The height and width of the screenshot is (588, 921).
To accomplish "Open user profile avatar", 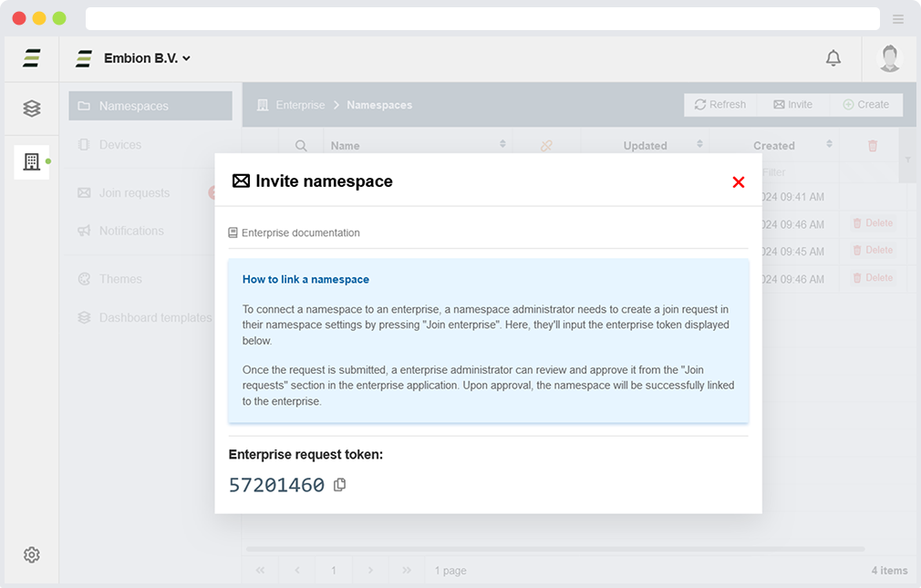I will (x=889, y=58).
